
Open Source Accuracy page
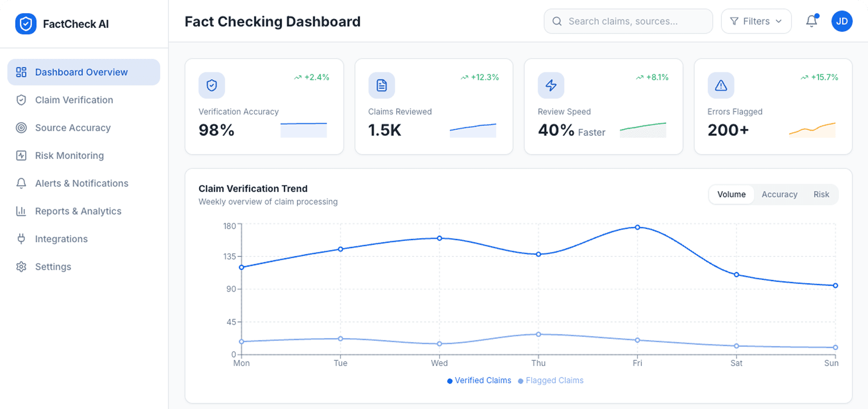tap(84, 128)
